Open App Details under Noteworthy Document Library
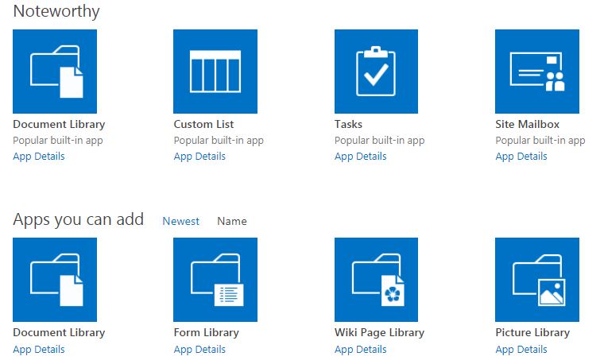Image resolution: width=604 pixels, height=364 pixels. pos(39,157)
